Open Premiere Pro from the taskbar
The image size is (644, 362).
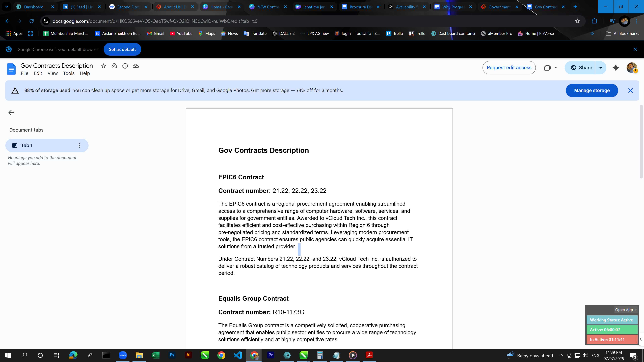[271, 355]
